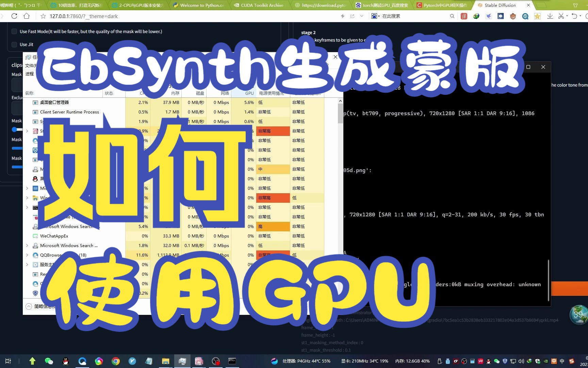Toggle the Use Jit checkbox
This screenshot has width=588, height=368.
point(14,44)
